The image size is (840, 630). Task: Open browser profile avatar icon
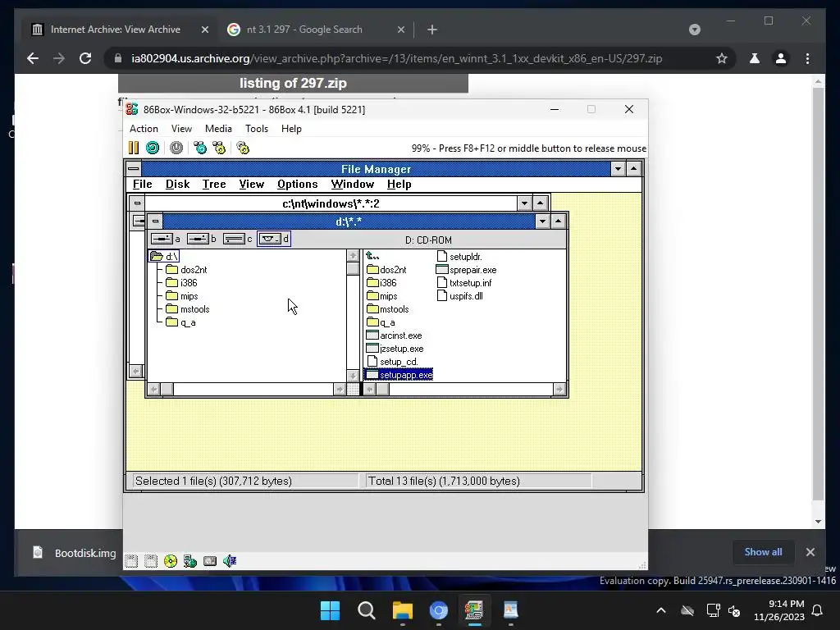point(781,58)
